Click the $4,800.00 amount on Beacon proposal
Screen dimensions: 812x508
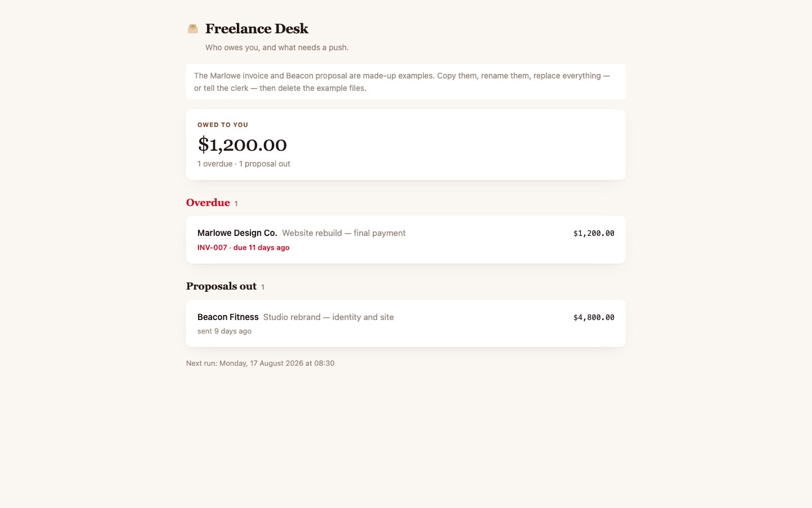pos(594,317)
